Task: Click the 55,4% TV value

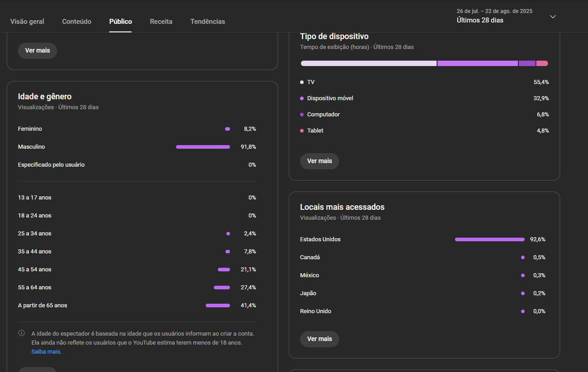Action: point(541,82)
